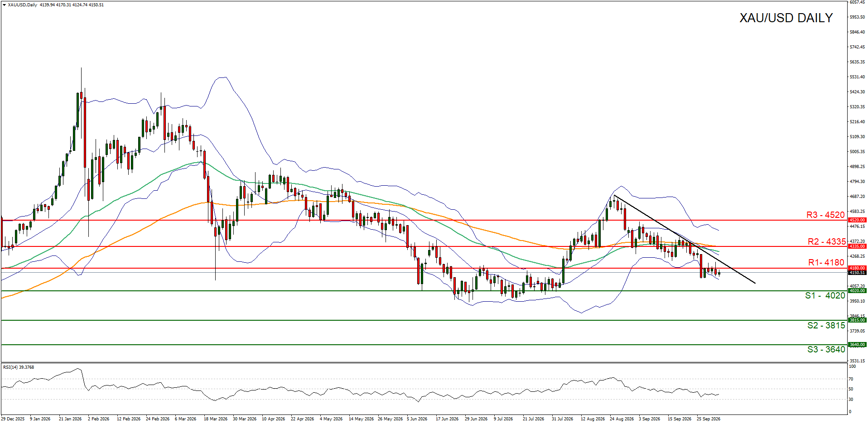Select the R3 - 4520 resistance label
This screenshot has height=424, width=868.
coord(825,215)
